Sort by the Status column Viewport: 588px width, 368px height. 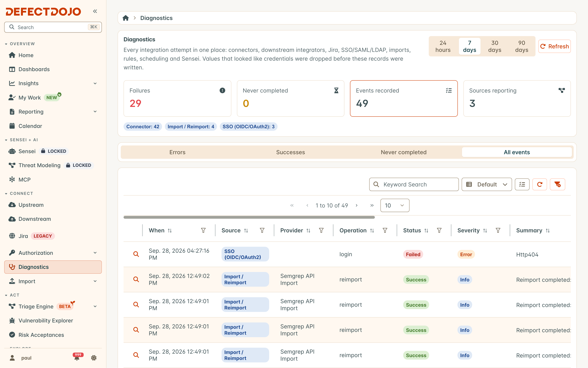[x=426, y=230]
